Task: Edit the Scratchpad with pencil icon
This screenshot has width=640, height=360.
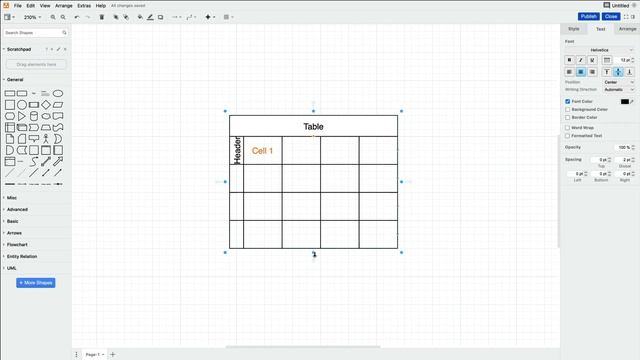Action: 58,49
